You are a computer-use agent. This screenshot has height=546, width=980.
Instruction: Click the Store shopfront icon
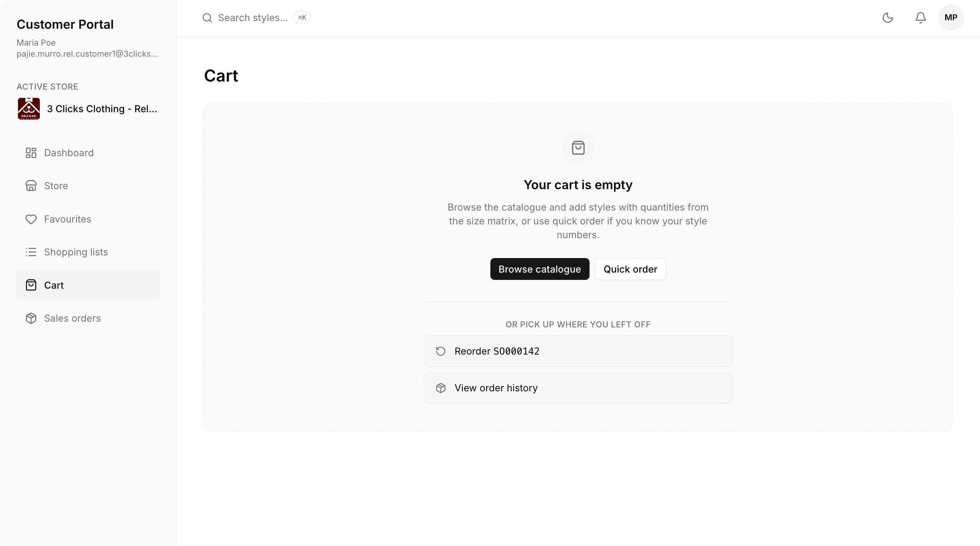tap(31, 186)
